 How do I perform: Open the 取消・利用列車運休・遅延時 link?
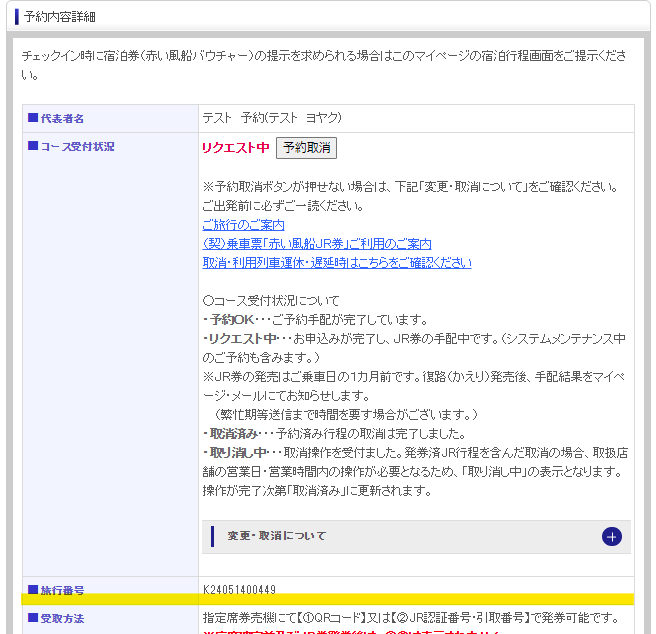(x=337, y=262)
